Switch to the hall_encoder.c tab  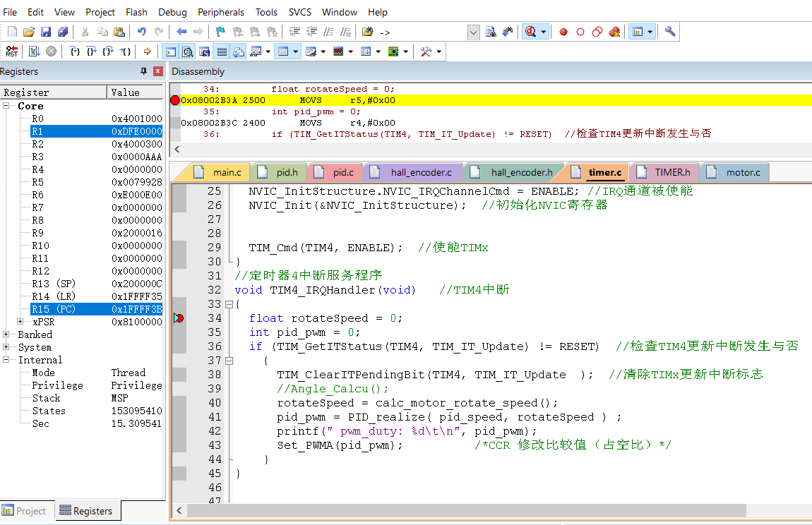click(420, 172)
